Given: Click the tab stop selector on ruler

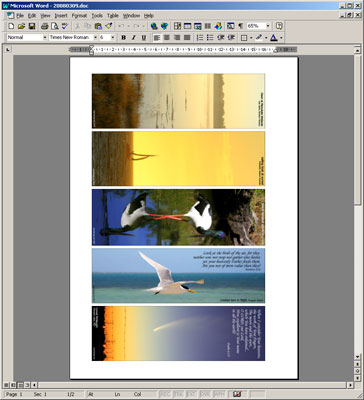Looking at the screenshot, I should [8, 50].
